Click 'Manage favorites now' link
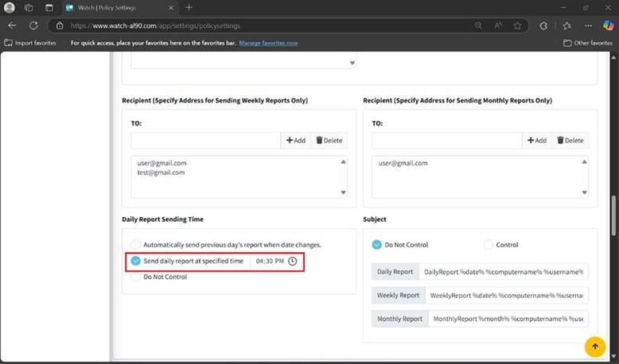619x364 pixels. click(x=268, y=43)
